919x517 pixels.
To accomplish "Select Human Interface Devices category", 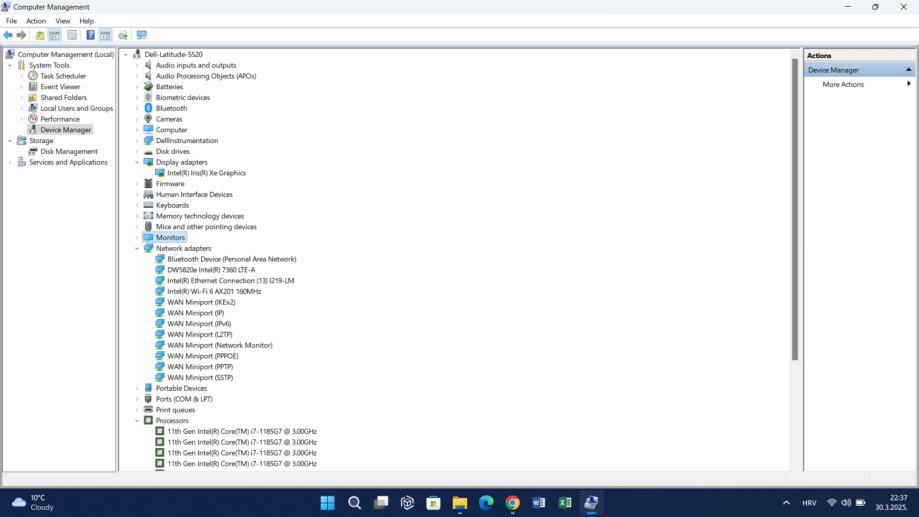I will pyautogui.click(x=194, y=195).
